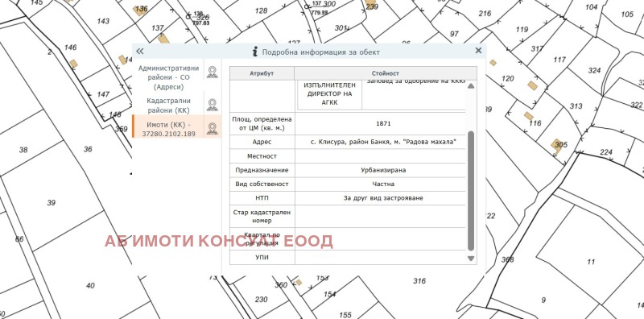Click parcel 230 on the map
Viewport: 644px width, 319px height.
(261, 299)
